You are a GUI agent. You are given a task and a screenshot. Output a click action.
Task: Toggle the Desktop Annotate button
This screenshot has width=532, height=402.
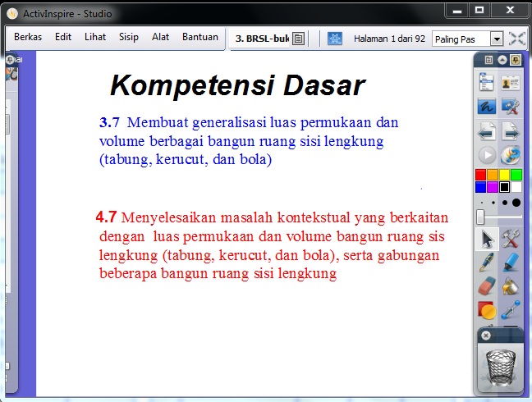(x=488, y=106)
